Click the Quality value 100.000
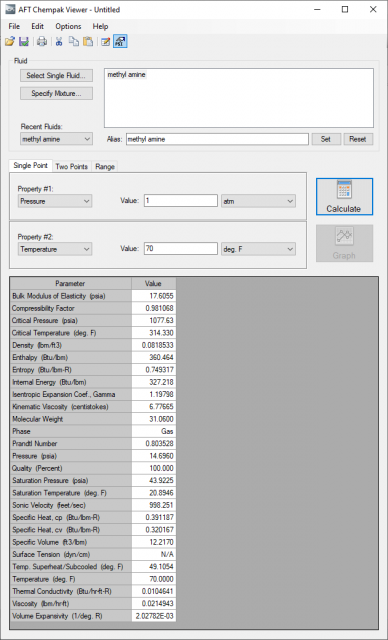The image size is (388, 640). pos(153,468)
